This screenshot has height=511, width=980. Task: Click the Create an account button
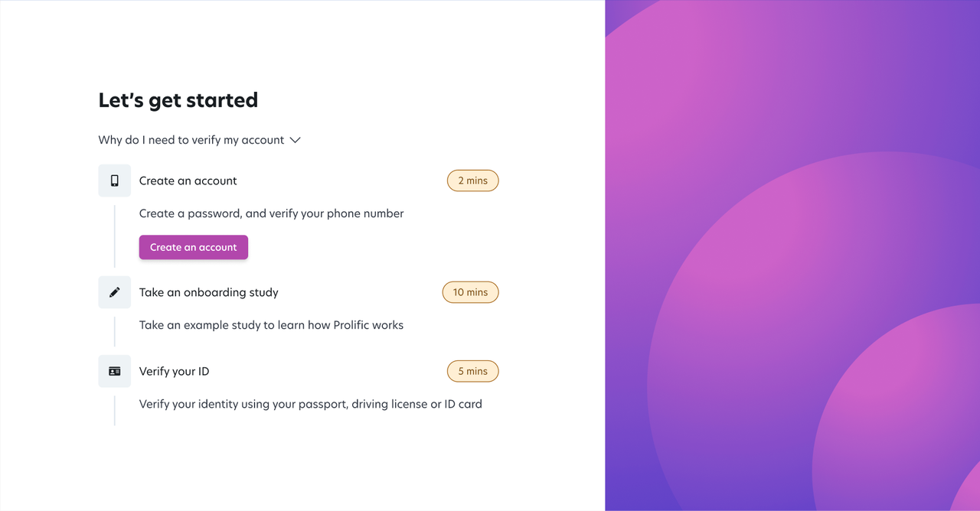point(193,247)
